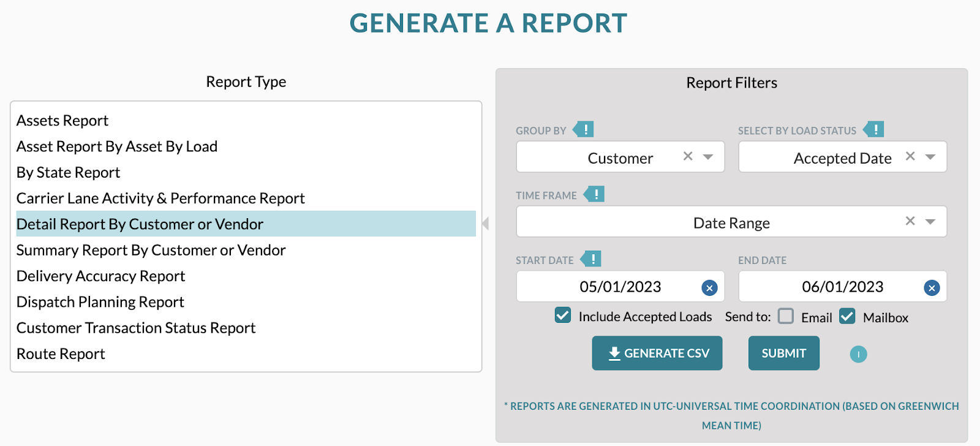Click the UTC time note text
The height and width of the screenshot is (446, 980).
tap(731, 415)
